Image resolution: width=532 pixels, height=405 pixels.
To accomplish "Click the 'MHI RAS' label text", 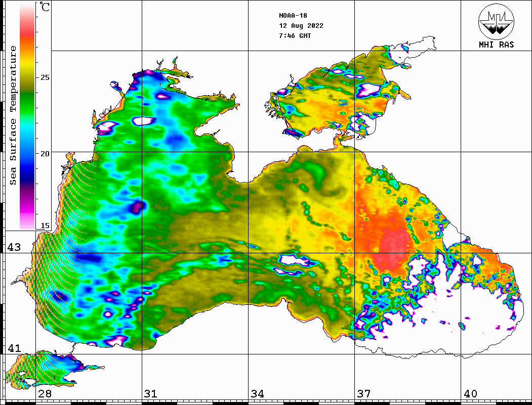I will (496, 44).
